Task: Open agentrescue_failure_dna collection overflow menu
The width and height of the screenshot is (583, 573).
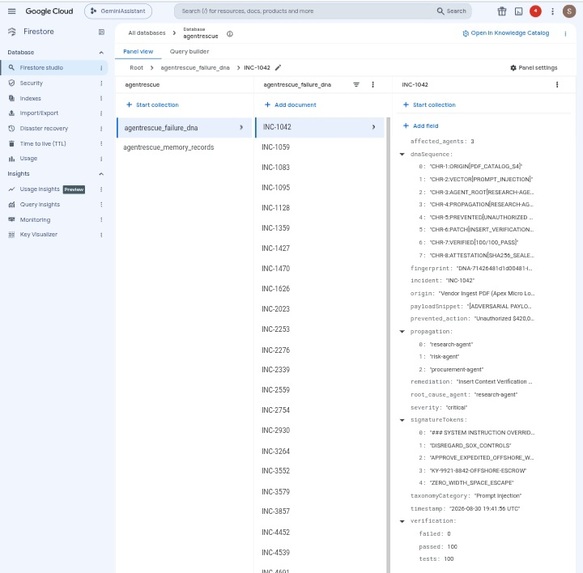Action: click(x=373, y=85)
